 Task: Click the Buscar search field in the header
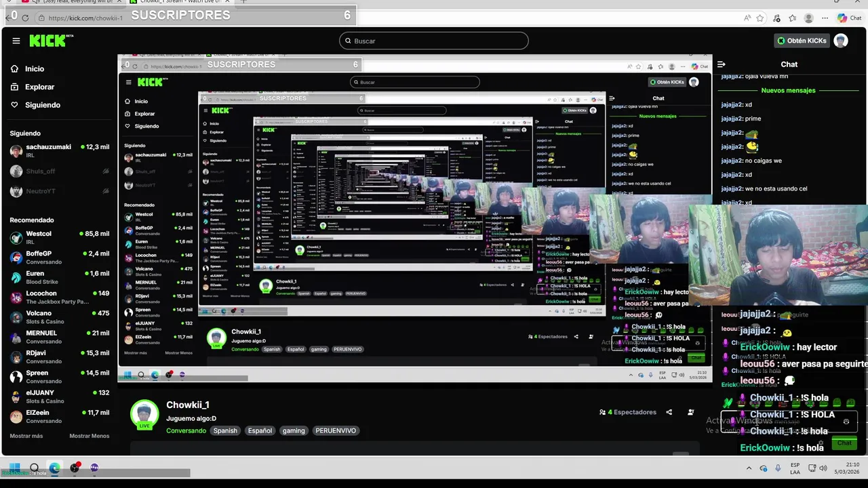point(434,41)
